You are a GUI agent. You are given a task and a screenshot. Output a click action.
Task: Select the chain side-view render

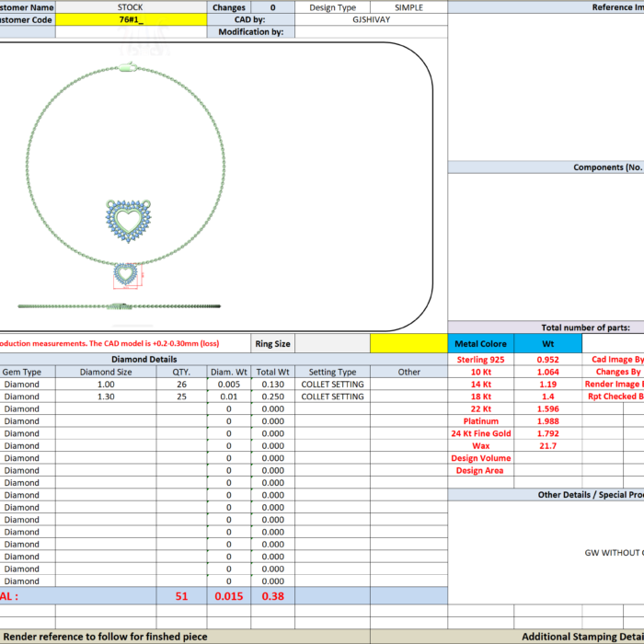click(x=120, y=305)
